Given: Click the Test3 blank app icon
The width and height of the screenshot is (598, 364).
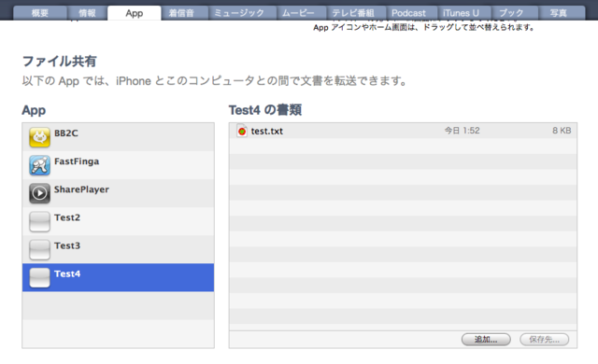Looking at the screenshot, I should (x=39, y=250).
